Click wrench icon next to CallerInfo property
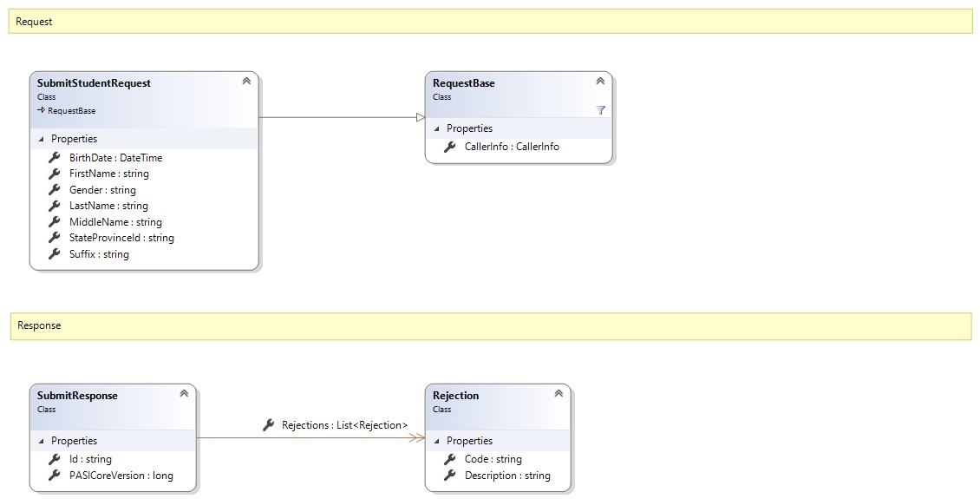 click(449, 147)
